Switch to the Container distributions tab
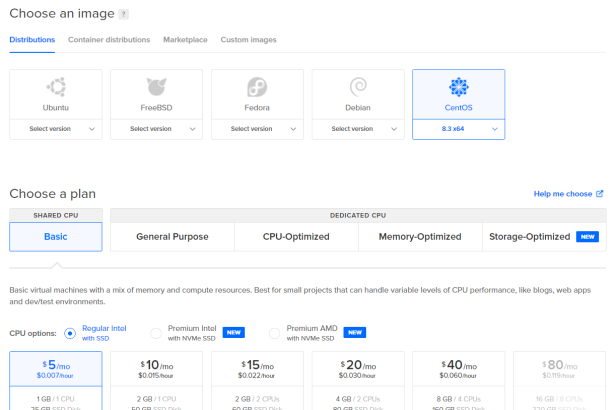 click(x=109, y=40)
